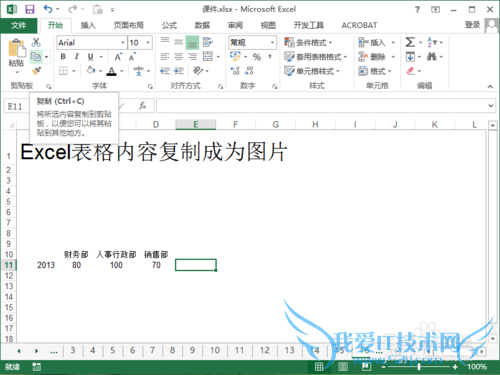Click the Help question mark button
Viewport: 500px width, 375px height.
pyautogui.click(x=417, y=9)
